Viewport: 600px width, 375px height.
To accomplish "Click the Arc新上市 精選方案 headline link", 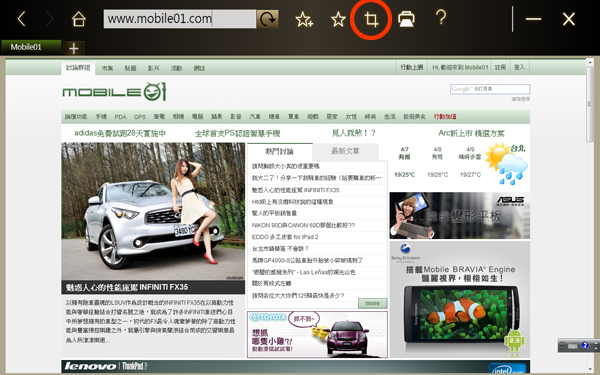I will point(471,133).
